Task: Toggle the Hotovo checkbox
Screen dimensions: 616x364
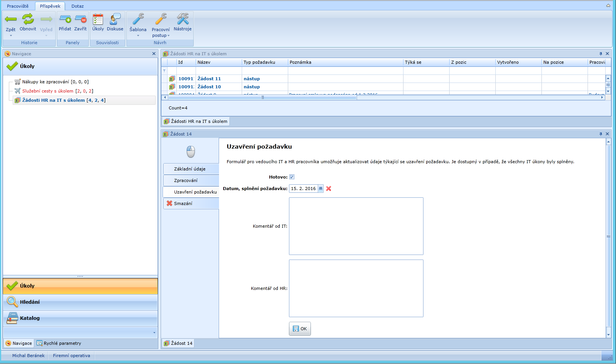Action: [292, 177]
